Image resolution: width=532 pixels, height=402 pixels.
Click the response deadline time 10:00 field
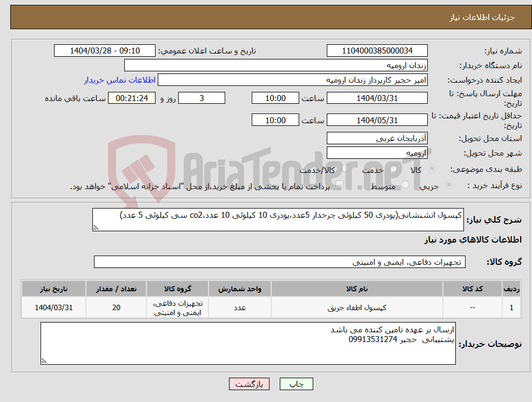click(275, 98)
